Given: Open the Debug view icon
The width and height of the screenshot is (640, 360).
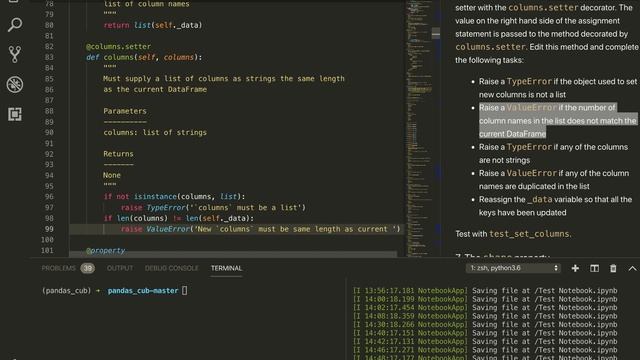Looking at the screenshot, I should pyautogui.click(x=15, y=84).
